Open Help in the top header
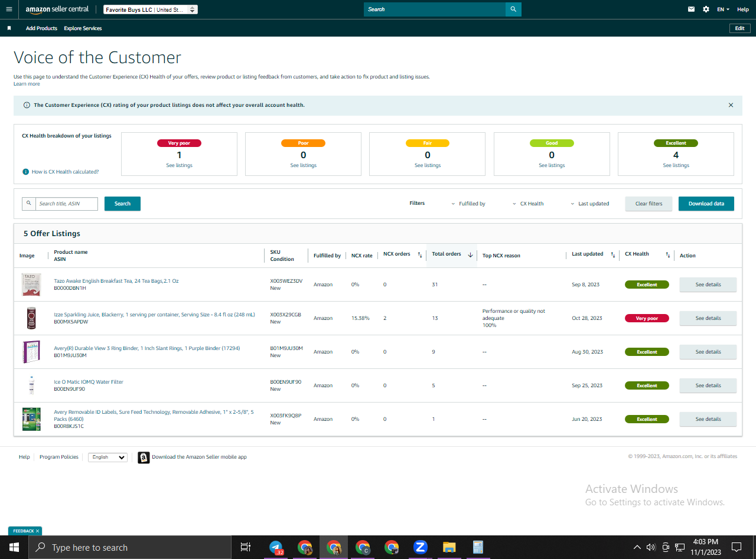The height and width of the screenshot is (559, 756). point(743,9)
